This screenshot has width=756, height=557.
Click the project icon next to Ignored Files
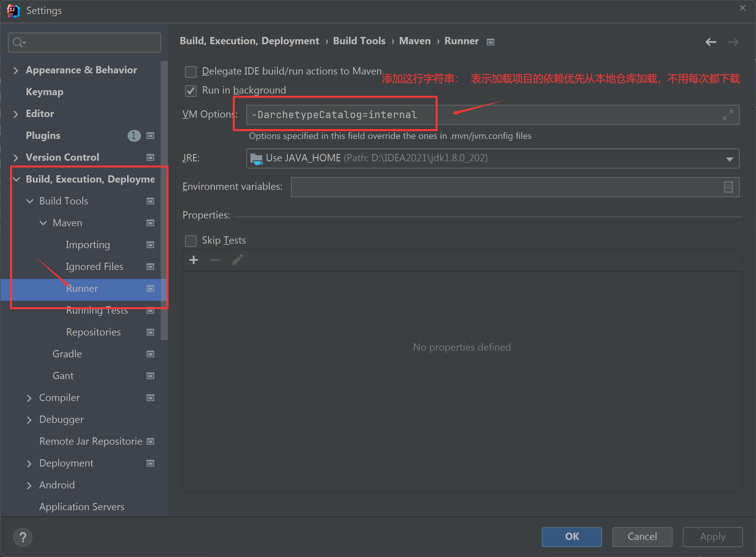(150, 267)
